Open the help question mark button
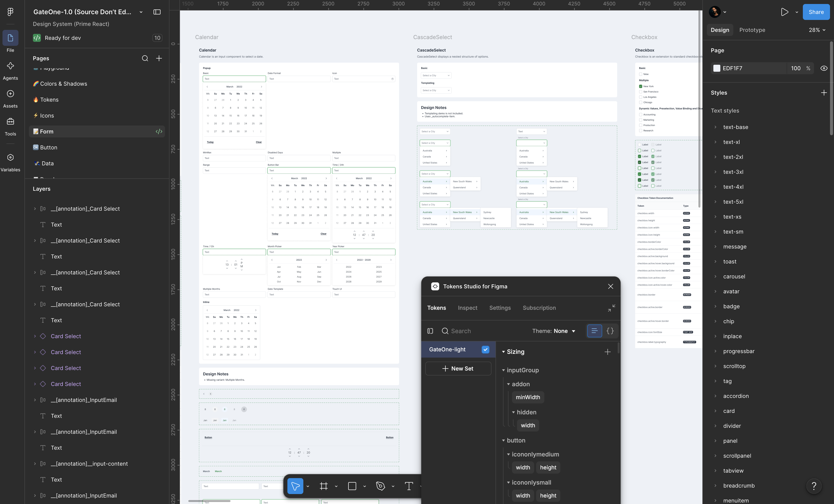This screenshot has height=504, width=834. 814,486
